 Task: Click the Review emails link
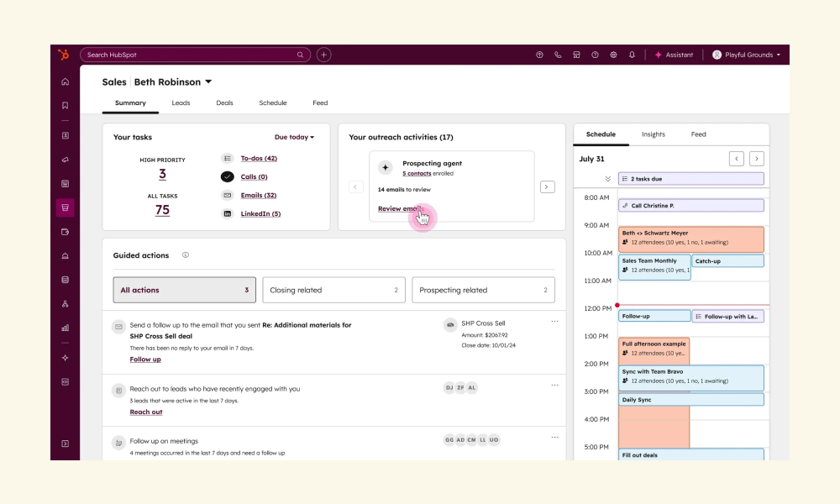[x=401, y=209]
